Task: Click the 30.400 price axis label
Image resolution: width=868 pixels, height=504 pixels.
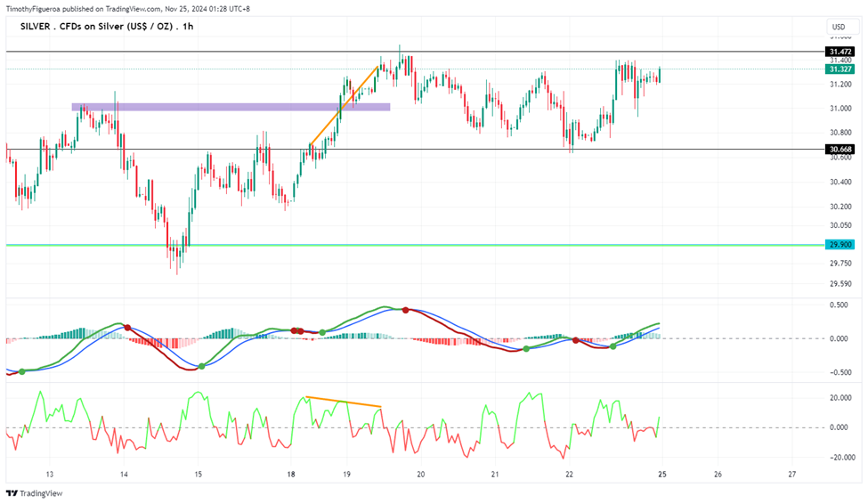Action: click(840, 182)
